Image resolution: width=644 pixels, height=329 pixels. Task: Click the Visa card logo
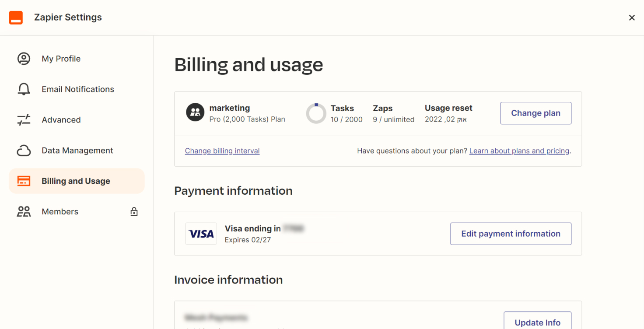201,234
